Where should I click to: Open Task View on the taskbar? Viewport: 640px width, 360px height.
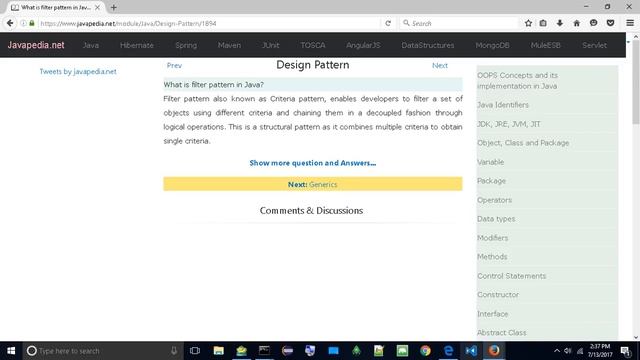pyautogui.click(x=195, y=351)
